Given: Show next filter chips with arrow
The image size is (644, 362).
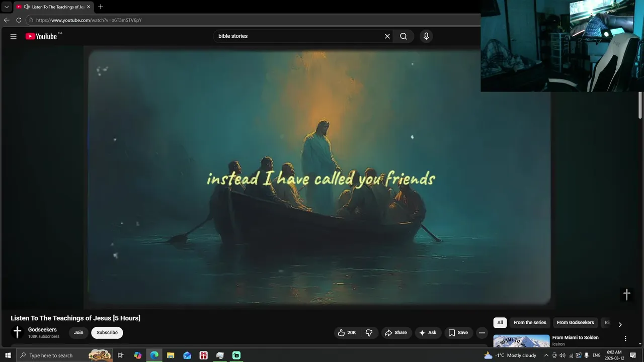Looking at the screenshot, I should (x=620, y=325).
